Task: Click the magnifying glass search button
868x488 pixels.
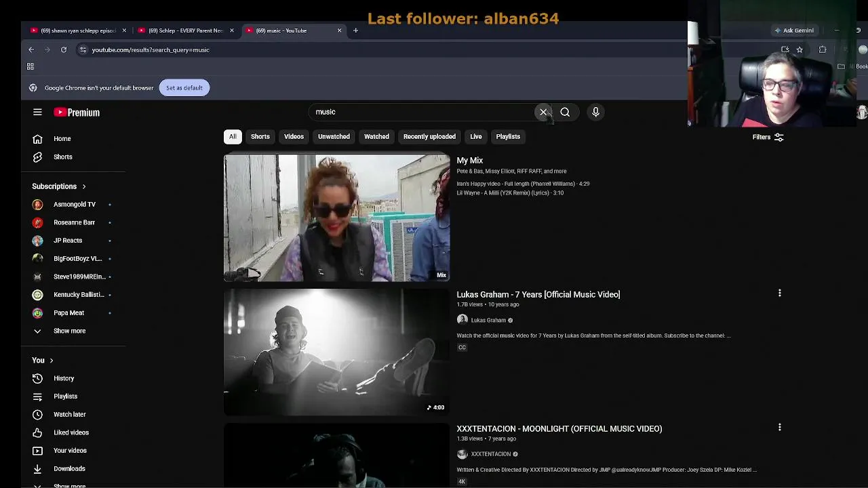Action: pyautogui.click(x=565, y=112)
